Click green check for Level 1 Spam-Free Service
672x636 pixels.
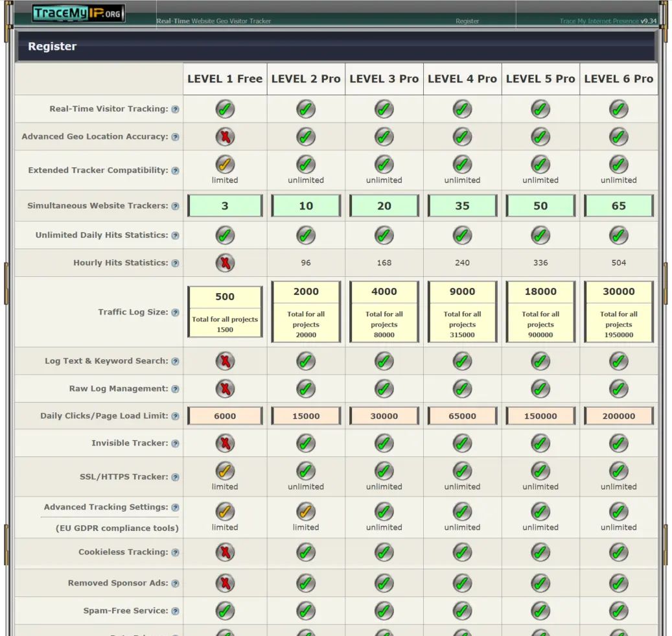(225, 611)
